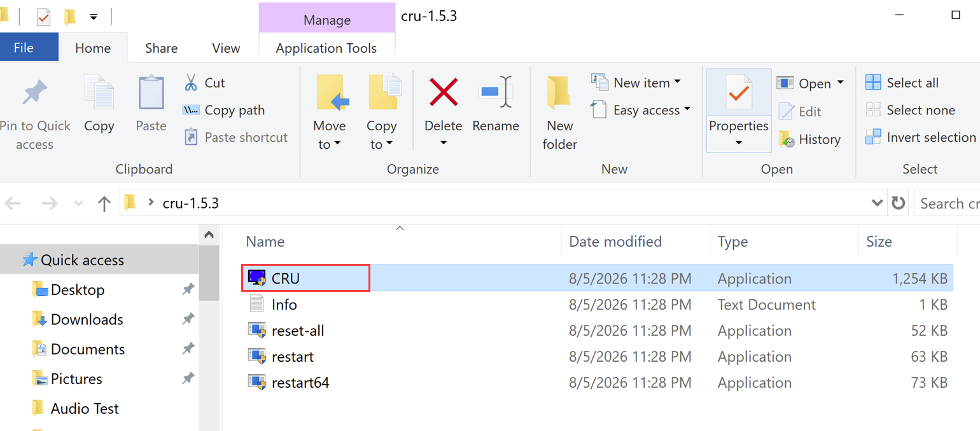Click the Pin to Quick access icon
980x431 pixels.
(34, 92)
